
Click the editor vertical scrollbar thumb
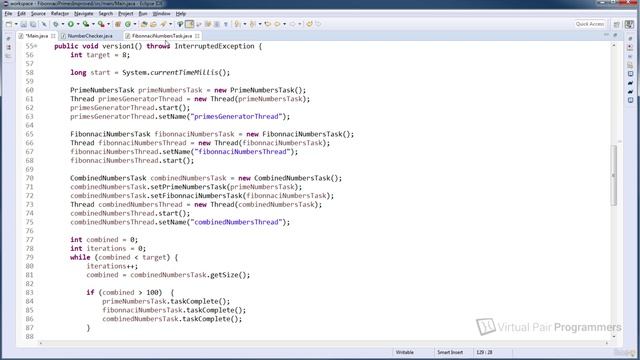pos(613,176)
